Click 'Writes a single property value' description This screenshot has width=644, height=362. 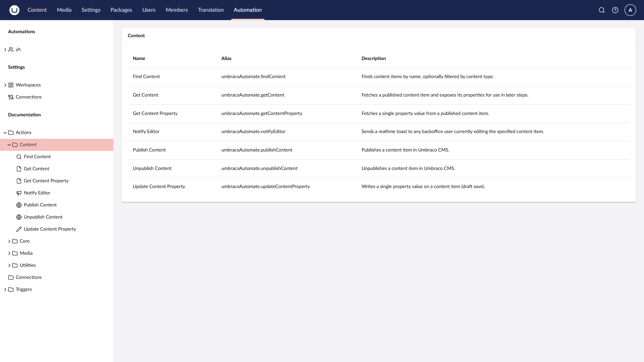coord(423,187)
